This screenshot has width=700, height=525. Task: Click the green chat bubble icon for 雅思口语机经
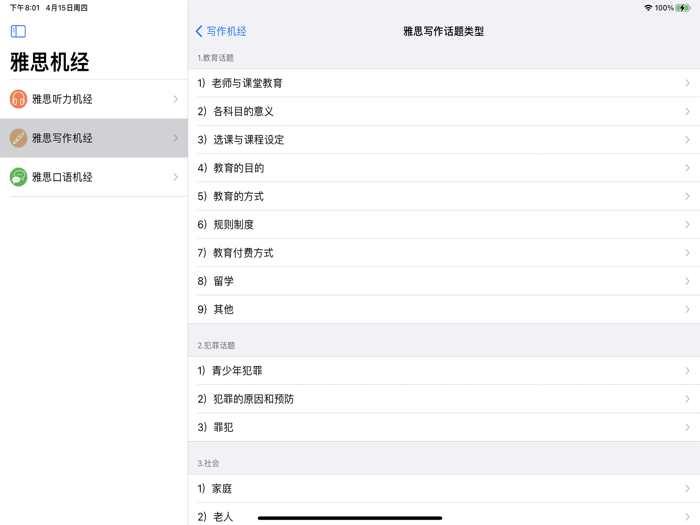coord(18,177)
